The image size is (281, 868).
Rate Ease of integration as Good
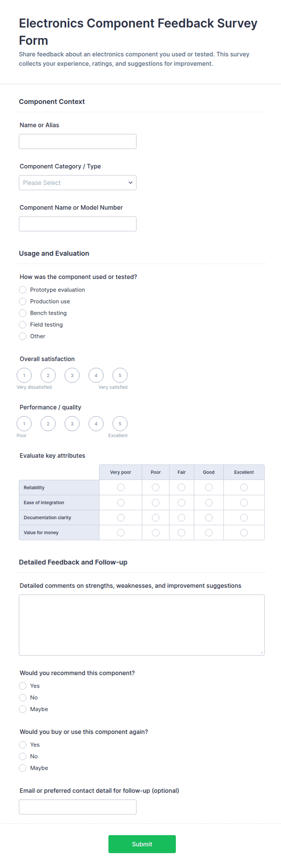[x=209, y=502]
